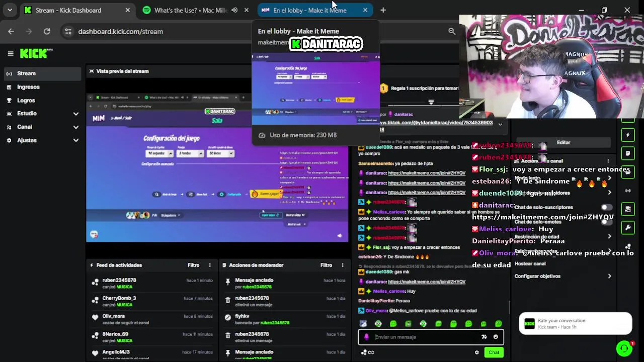Select 8Narios_69 activity entry
Screen dimensions: 644x362
(x=152, y=337)
